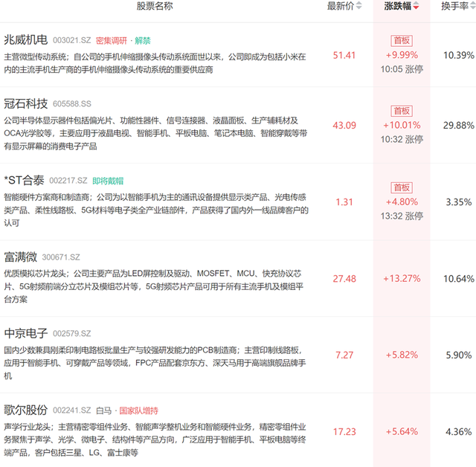This screenshot has height=467, width=476.
Task: Click the 股票名称 column header
Action: (155, 6)
